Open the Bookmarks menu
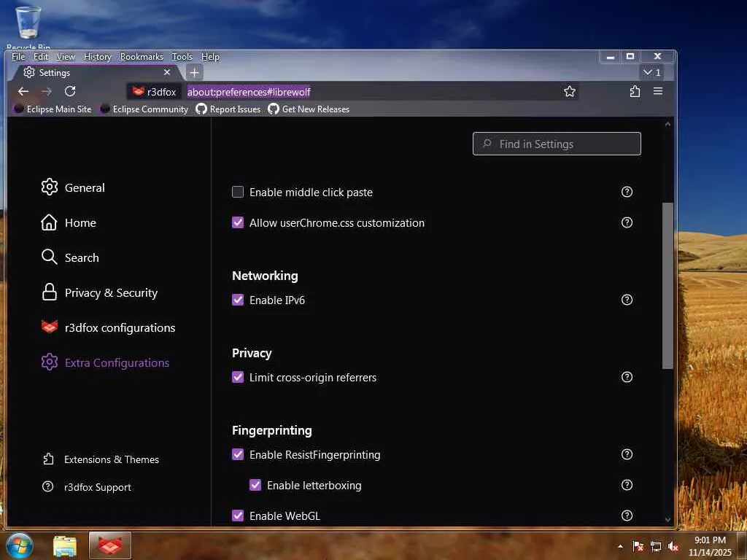Screen dimensions: 747x560 point(142,57)
